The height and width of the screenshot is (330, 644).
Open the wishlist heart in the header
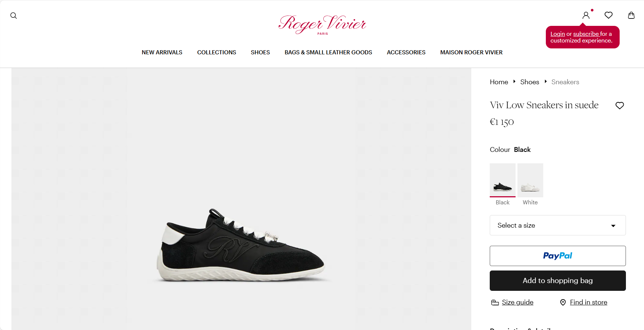click(x=609, y=15)
